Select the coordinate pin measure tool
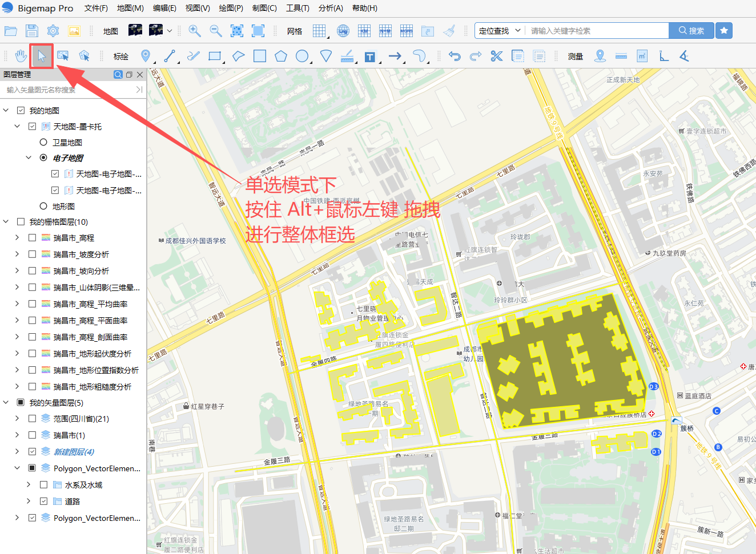This screenshot has height=554, width=756. coord(600,56)
